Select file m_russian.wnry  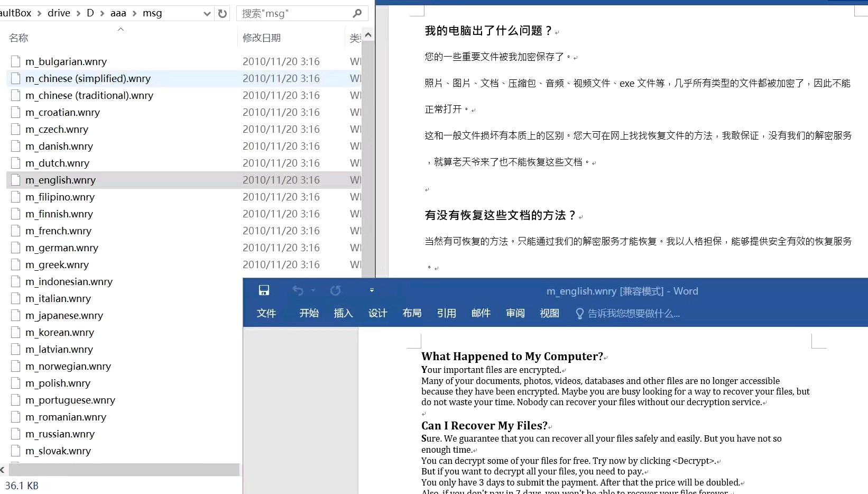click(x=60, y=434)
